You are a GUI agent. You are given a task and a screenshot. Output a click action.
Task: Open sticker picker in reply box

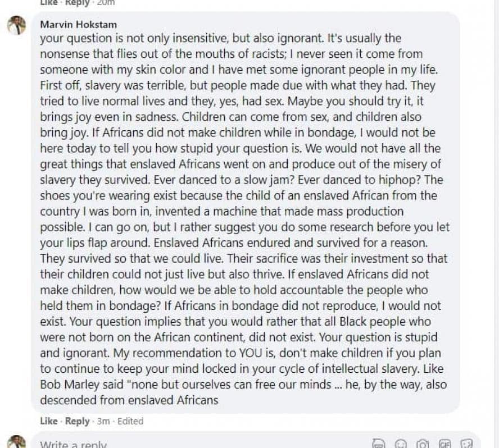[467, 444]
